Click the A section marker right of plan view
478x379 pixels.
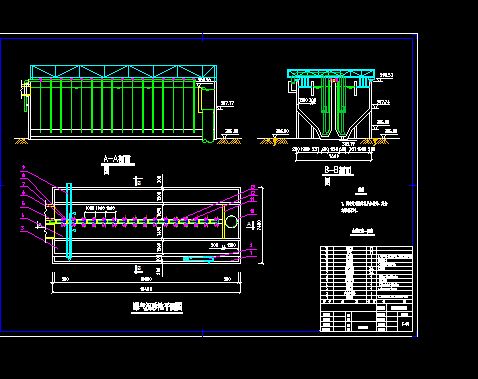[250, 225]
